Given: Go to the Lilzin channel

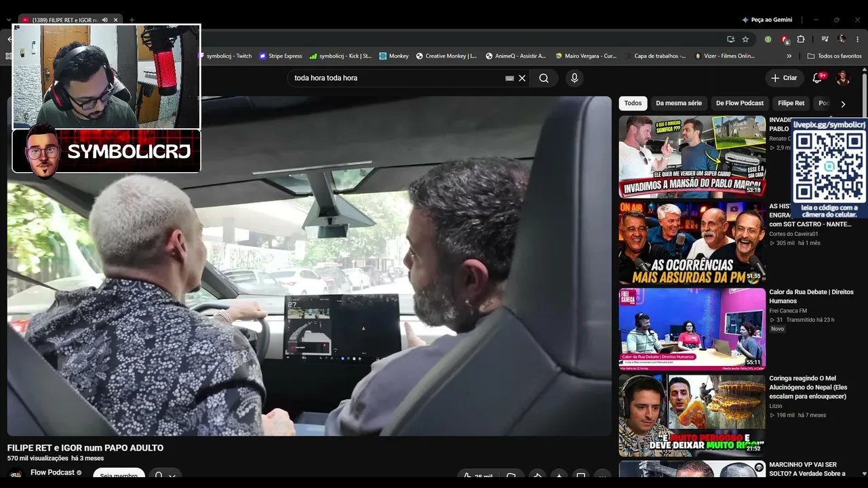Looking at the screenshot, I should click(x=775, y=406).
